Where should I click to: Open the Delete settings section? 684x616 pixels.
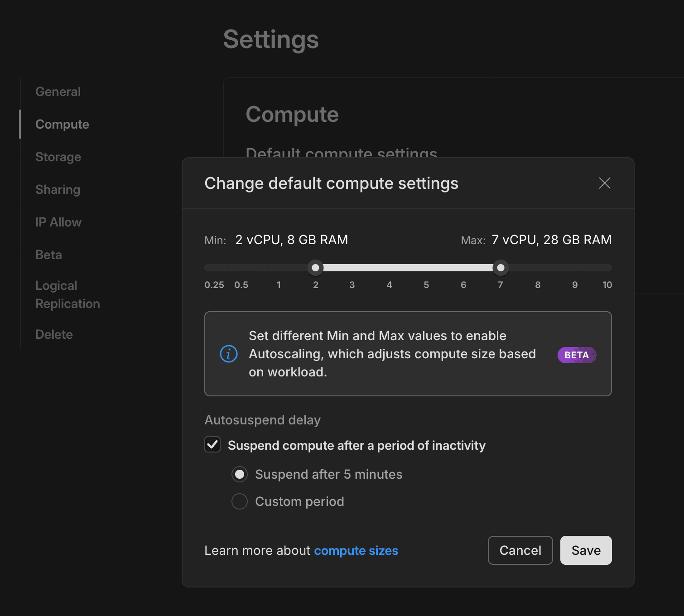(54, 334)
